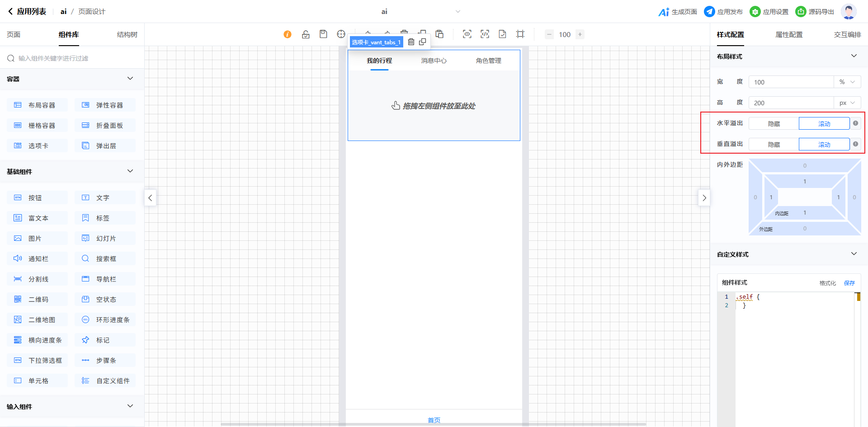Viewport: 868px width, 427px height.
Task: Click the paste clipboard icon in toolbar
Action: click(439, 34)
